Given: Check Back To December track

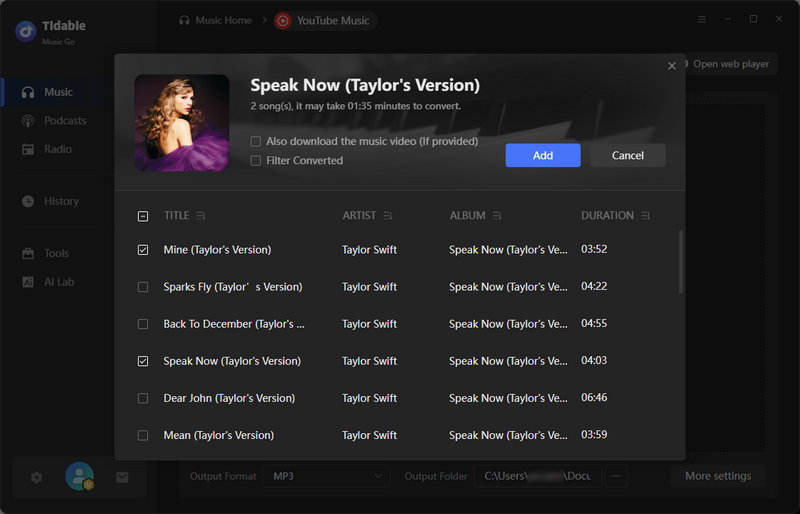Looking at the screenshot, I should tap(143, 325).
